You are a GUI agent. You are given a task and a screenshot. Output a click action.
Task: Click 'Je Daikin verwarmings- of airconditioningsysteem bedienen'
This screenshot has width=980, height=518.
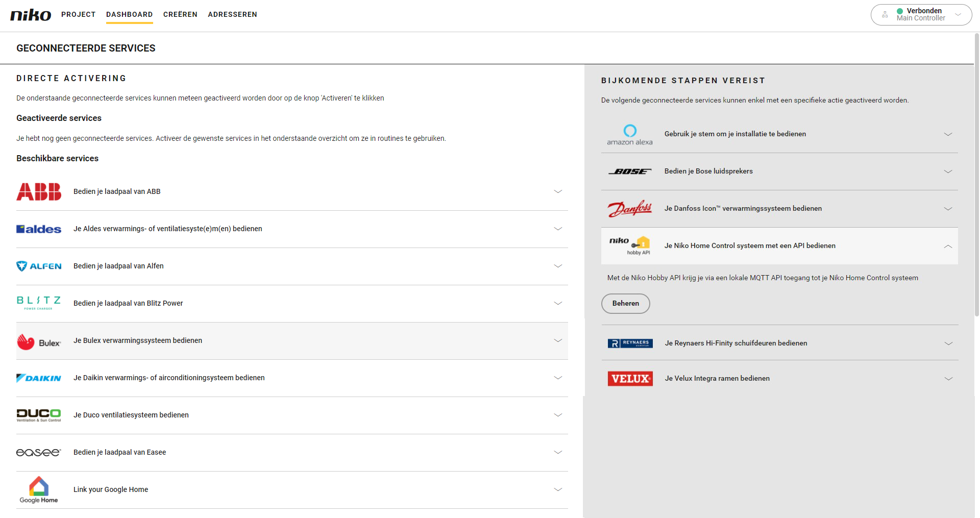(x=169, y=378)
